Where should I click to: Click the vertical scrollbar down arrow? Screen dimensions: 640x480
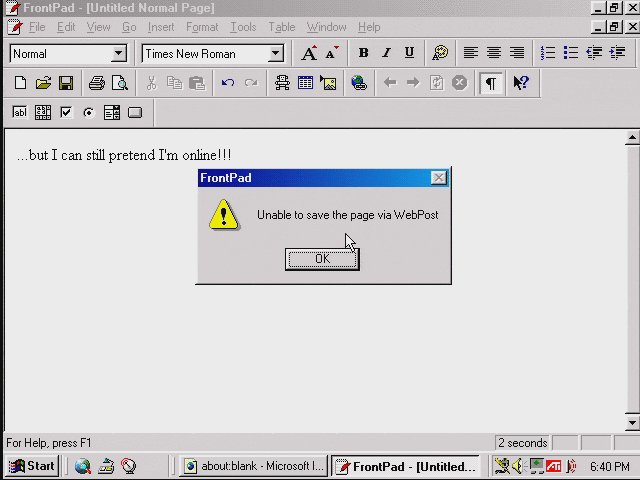632,423
